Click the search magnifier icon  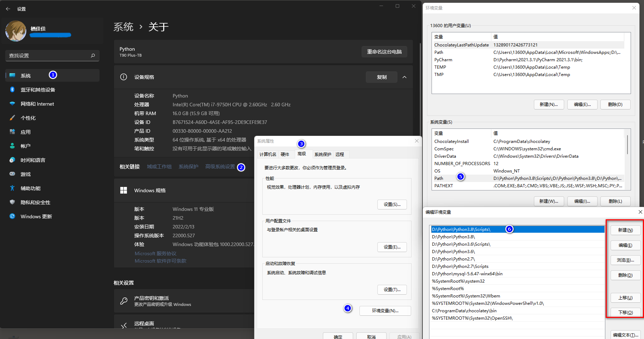(93, 56)
